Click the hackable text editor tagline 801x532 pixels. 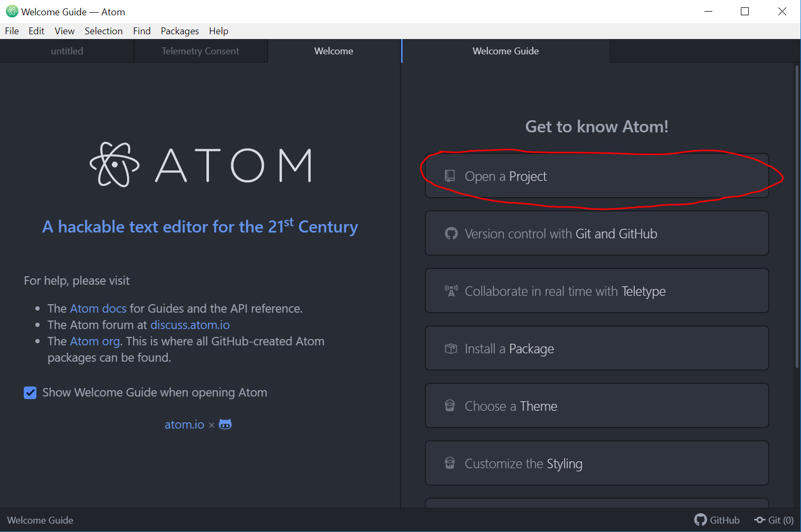tap(200, 226)
